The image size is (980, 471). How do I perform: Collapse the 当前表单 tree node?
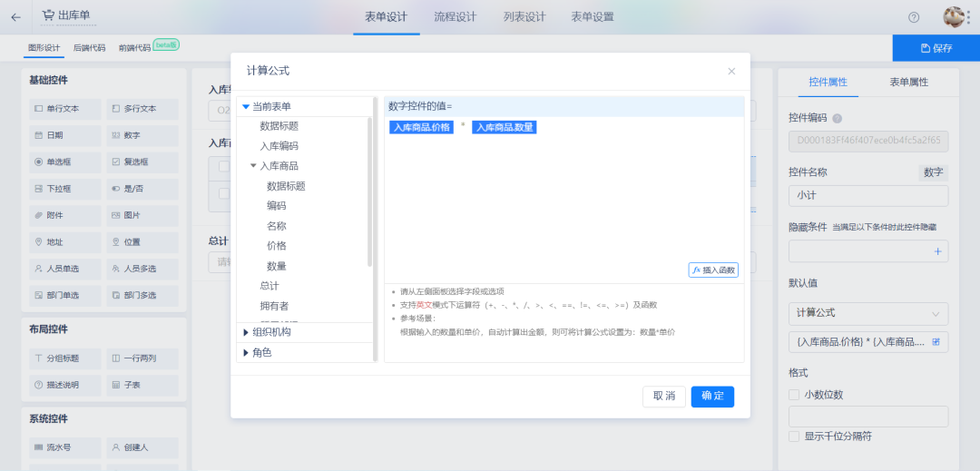(x=246, y=107)
